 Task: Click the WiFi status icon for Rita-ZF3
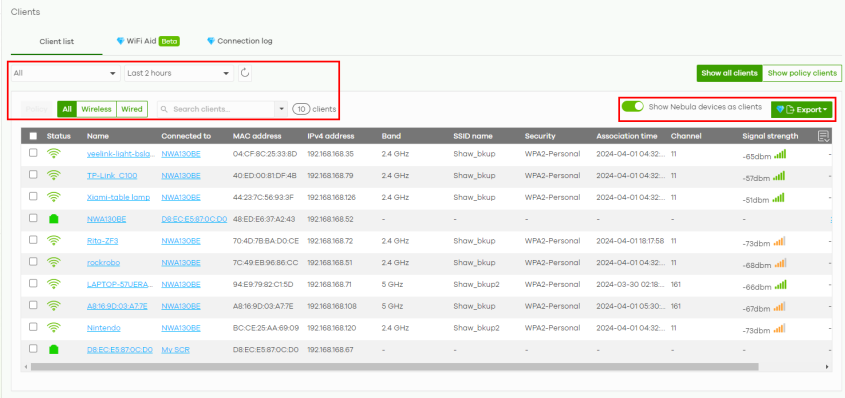pos(53,240)
